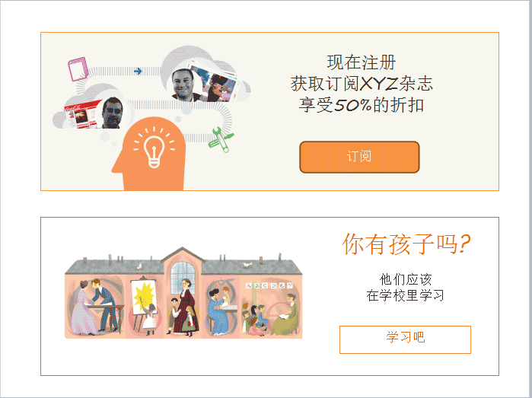Viewport: 532px width, 398px height.
Task: Click the 他们应该在学校里学习 text
Action: (x=405, y=288)
